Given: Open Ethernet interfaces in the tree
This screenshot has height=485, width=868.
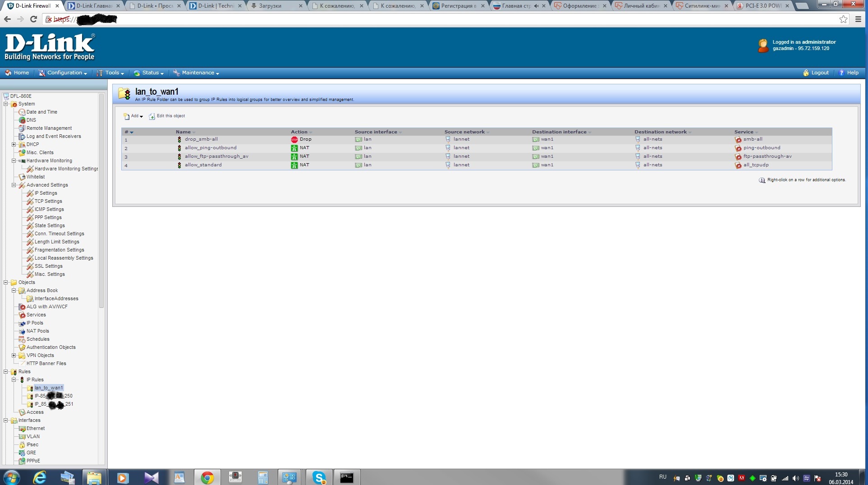Looking at the screenshot, I should [x=35, y=429].
